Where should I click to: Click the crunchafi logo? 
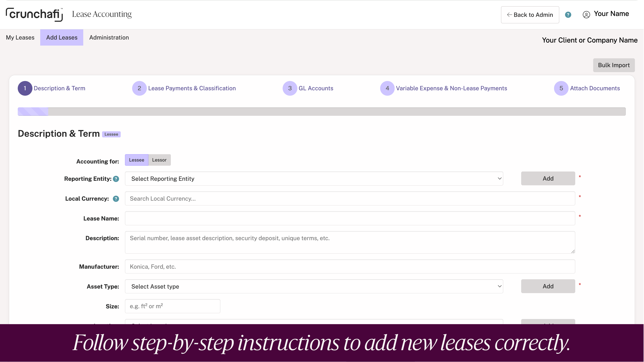pyautogui.click(x=34, y=14)
